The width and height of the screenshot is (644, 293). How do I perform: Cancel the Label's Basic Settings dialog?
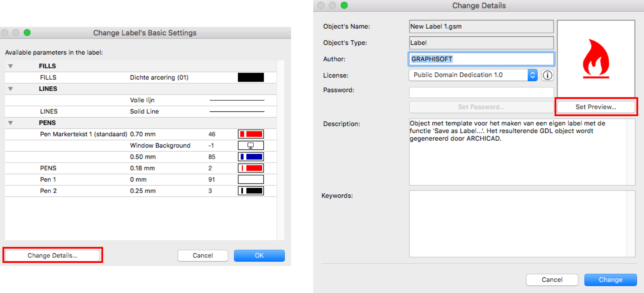click(203, 255)
